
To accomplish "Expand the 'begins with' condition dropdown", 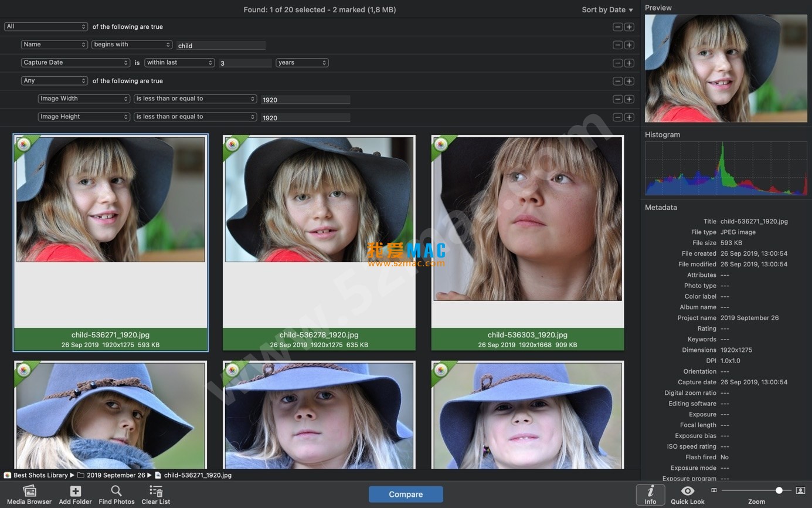I will (x=132, y=45).
